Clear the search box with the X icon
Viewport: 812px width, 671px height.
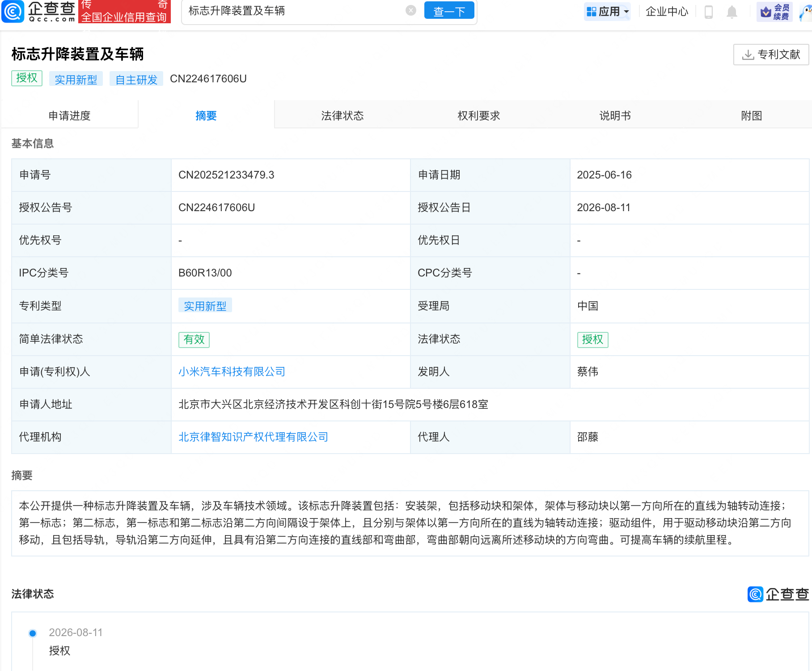pyautogui.click(x=411, y=10)
